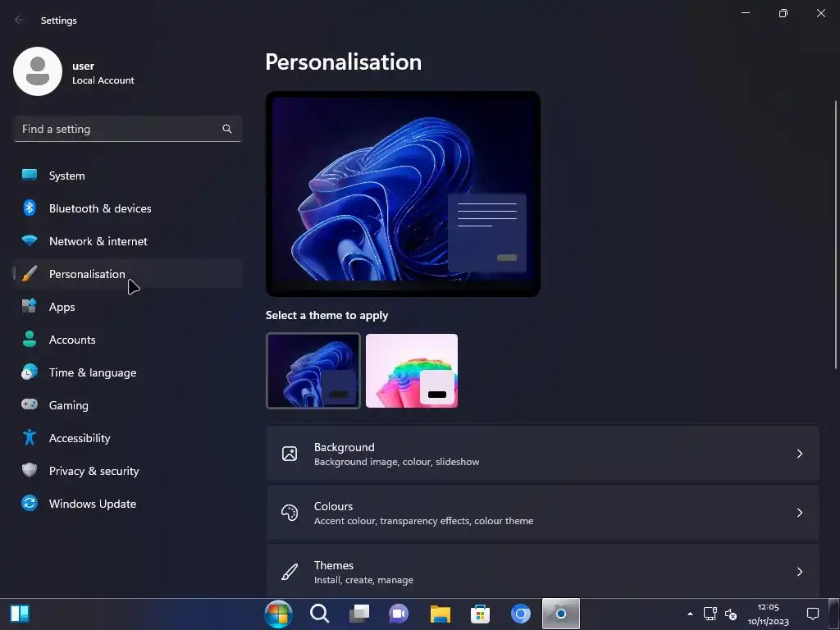The height and width of the screenshot is (630, 840).
Task: Open File Explorer from taskbar
Action: (441, 614)
